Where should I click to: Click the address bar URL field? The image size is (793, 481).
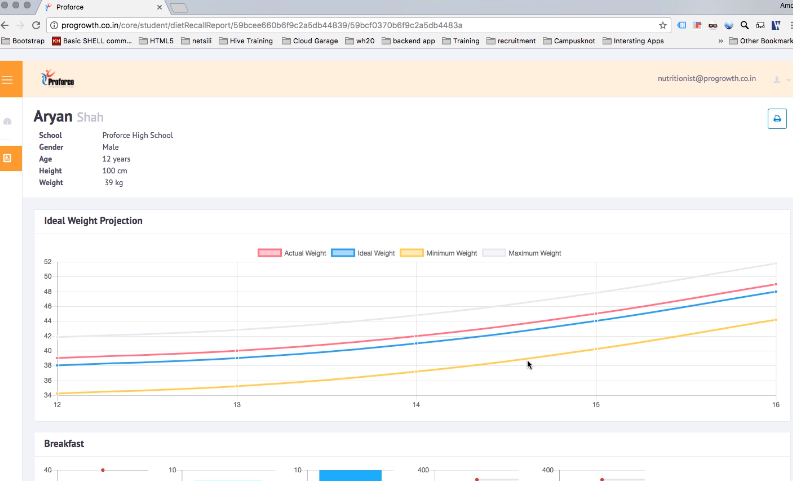coord(350,24)
